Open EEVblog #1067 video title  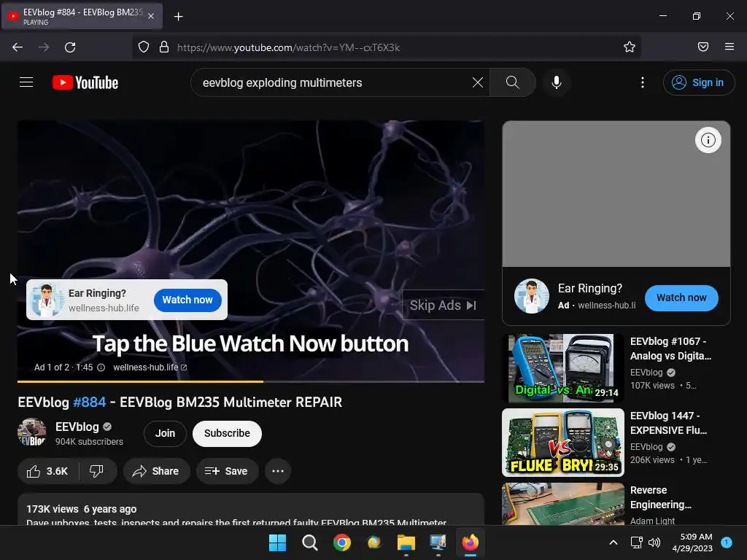coord(670,349)
